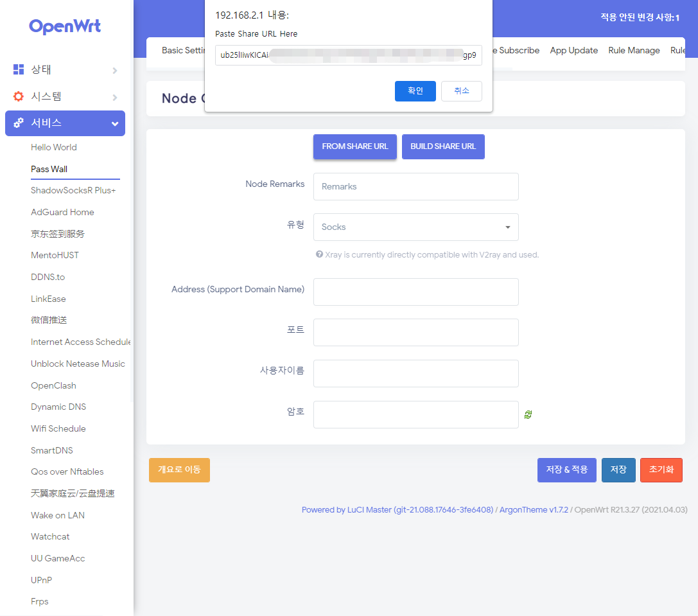This screenshot has width=698, height=616.
Task: Switch to the App Update tab
Action: [x=574, y=50]
